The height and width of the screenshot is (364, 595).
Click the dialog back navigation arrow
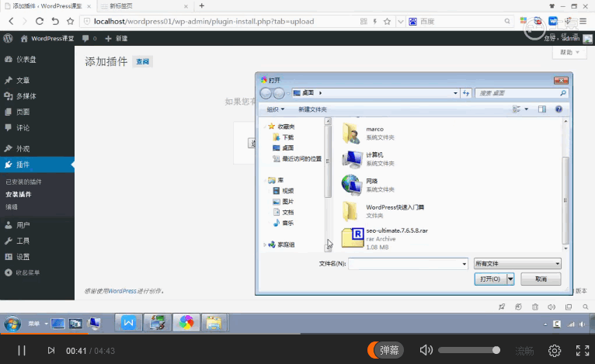266,93
